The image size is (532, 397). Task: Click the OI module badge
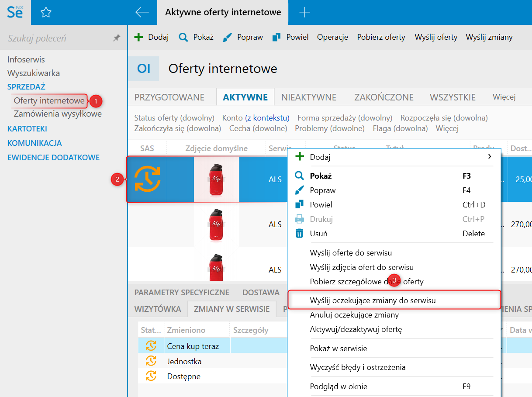(144, 69)
